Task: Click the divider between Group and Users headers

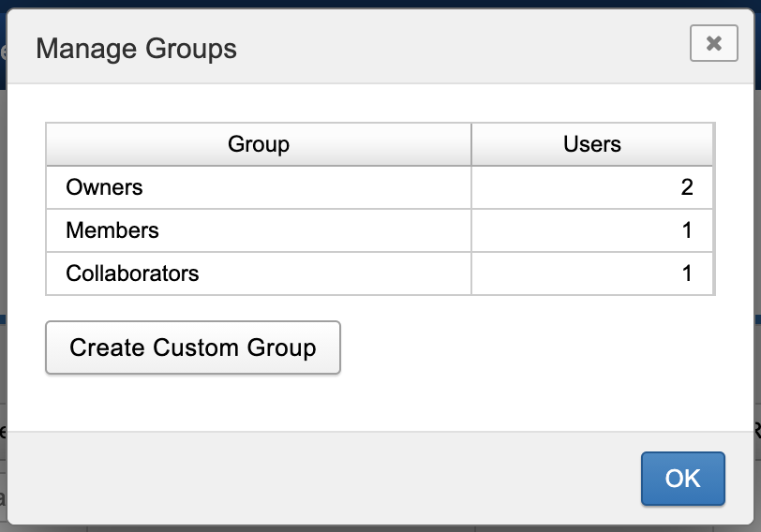Action: (x=470, y=144)
